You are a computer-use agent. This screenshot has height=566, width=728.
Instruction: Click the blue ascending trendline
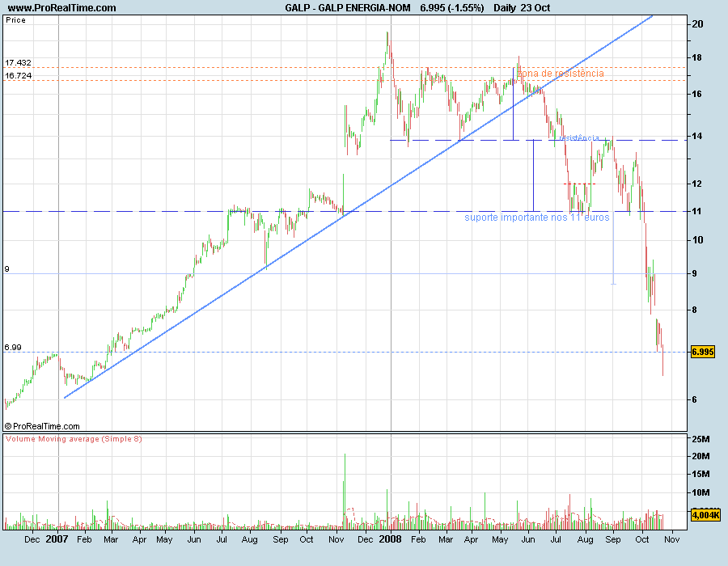coord(358,207)
